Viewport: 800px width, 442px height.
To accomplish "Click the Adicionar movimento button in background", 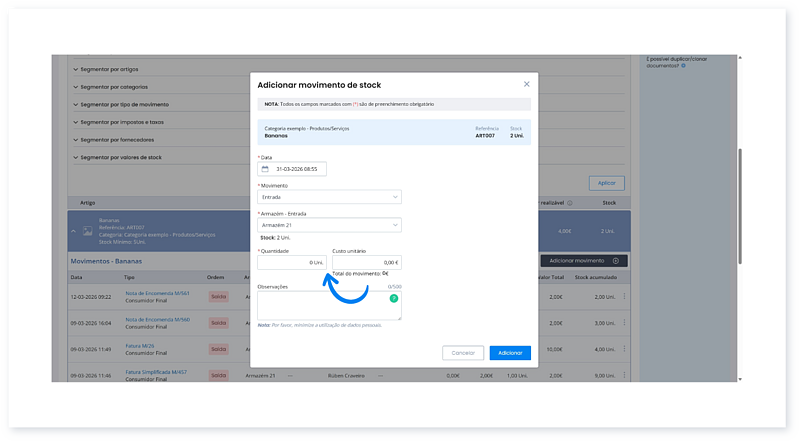I will pos(584,261).
